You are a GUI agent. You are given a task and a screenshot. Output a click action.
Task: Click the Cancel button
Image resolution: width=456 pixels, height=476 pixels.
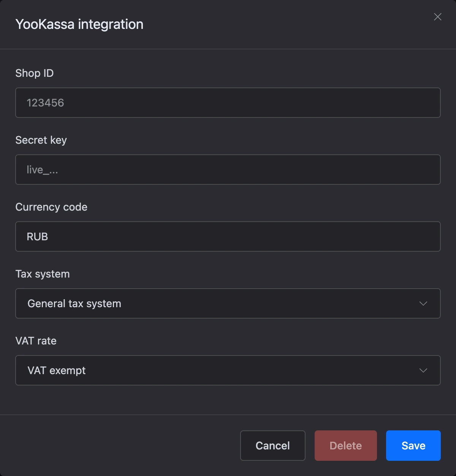coord(273,446)
